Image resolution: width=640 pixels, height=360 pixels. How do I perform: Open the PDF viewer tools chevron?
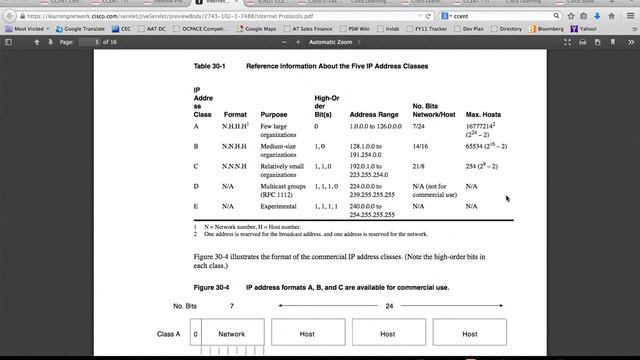[x=631, y=42]
